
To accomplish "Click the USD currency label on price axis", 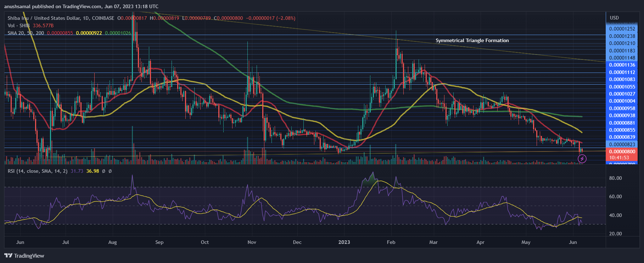I will (614, 18).
